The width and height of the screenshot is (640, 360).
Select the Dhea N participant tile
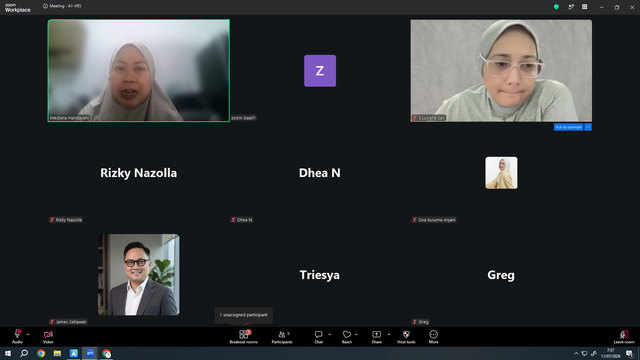pyautogui.click(x=320, y=173)
